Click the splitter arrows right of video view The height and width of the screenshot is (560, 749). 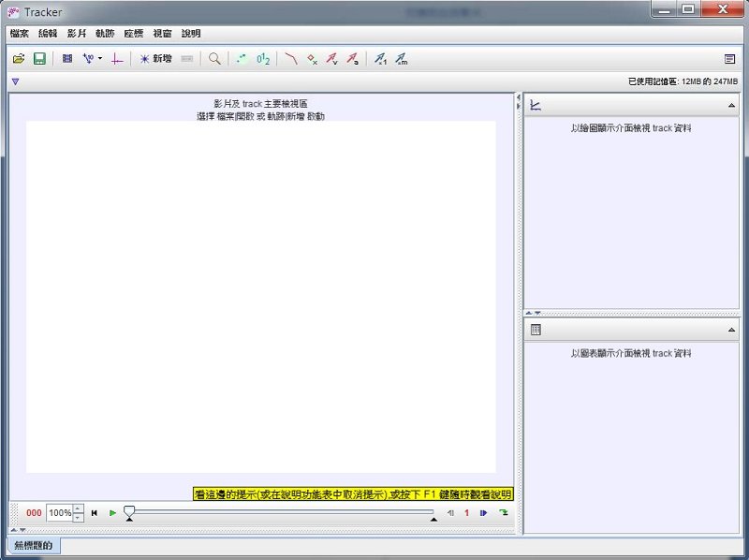(x=519, y=102)
